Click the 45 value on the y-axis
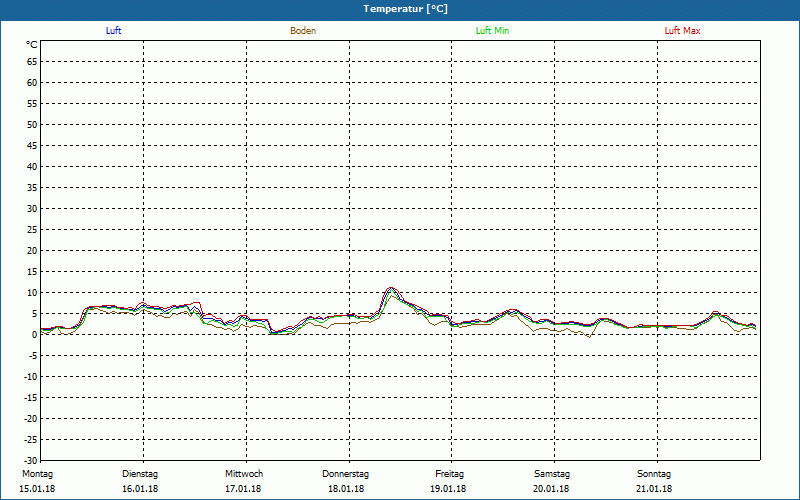The image size is (800, 500). pos(32,145)
